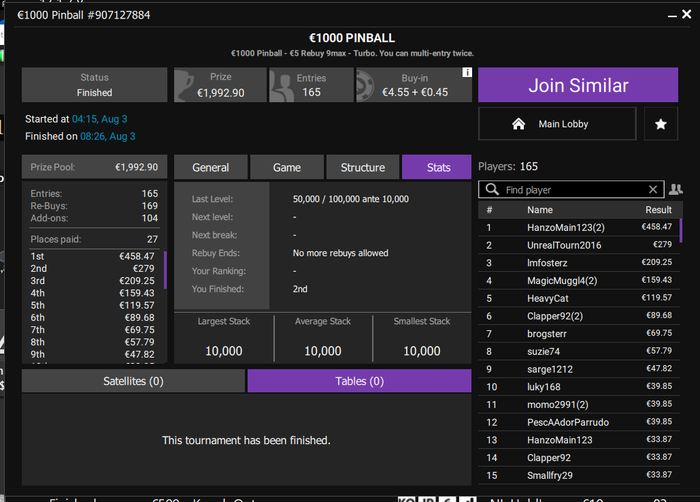700x502 pixels.
Task: Switch to the Game tab
Action: 287,167
